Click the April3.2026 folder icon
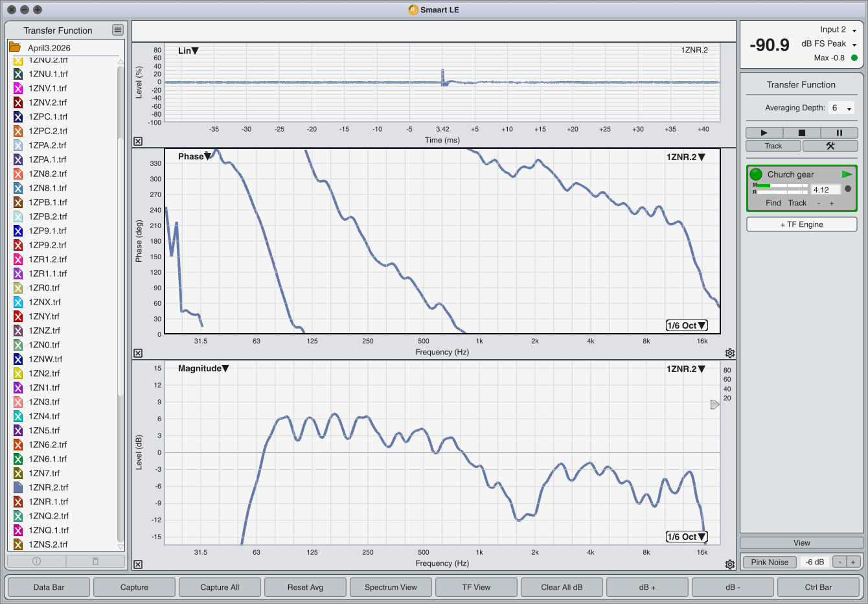This screenshot has width=868, height=604. [x=14, y=47]
